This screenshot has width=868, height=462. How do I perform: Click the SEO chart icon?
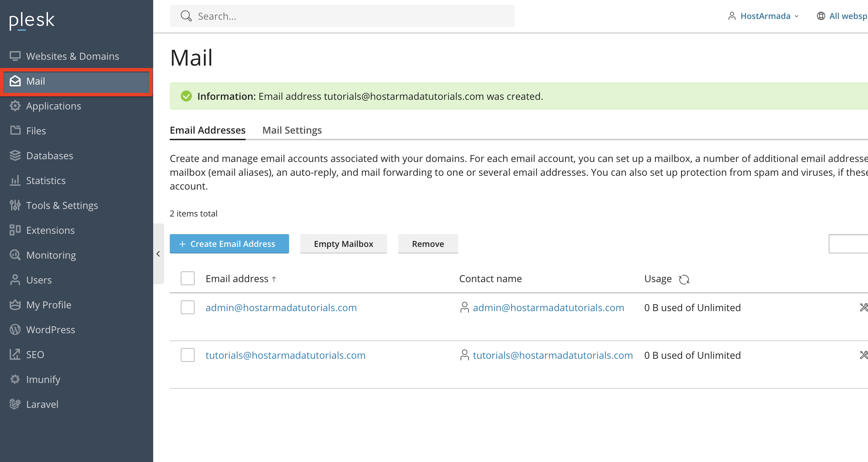click(15, 354)
